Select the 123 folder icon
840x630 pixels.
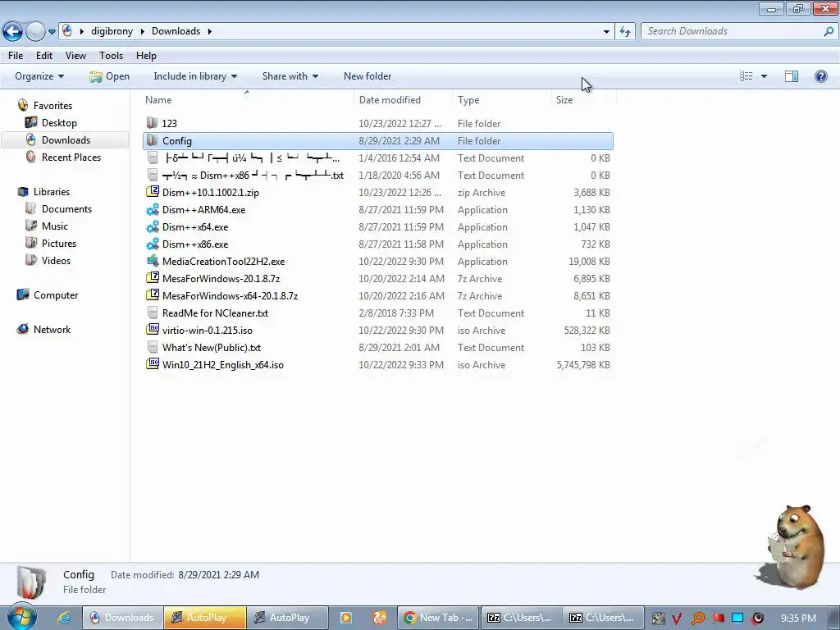click(x=153, y=123)
